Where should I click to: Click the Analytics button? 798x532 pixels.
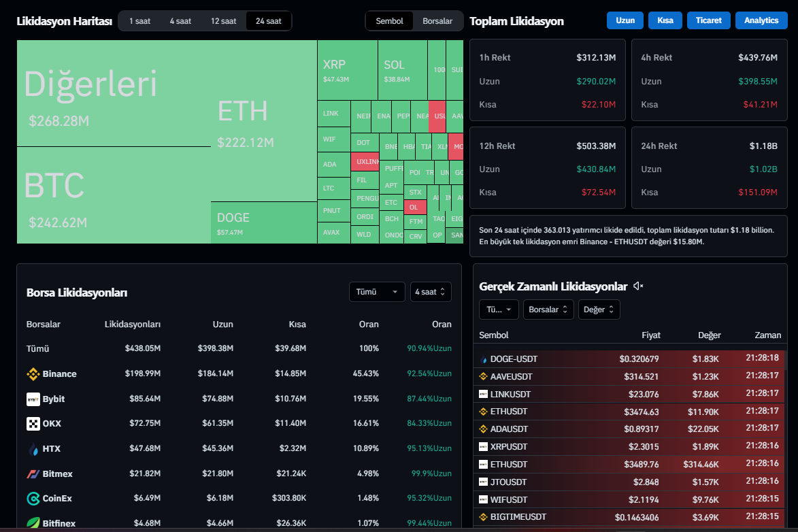coord(761,20)
